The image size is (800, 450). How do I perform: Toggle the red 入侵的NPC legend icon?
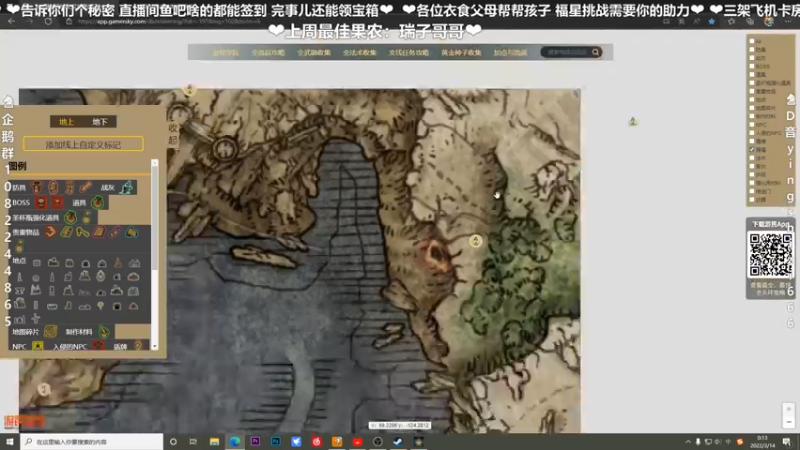tap(98, 346)
